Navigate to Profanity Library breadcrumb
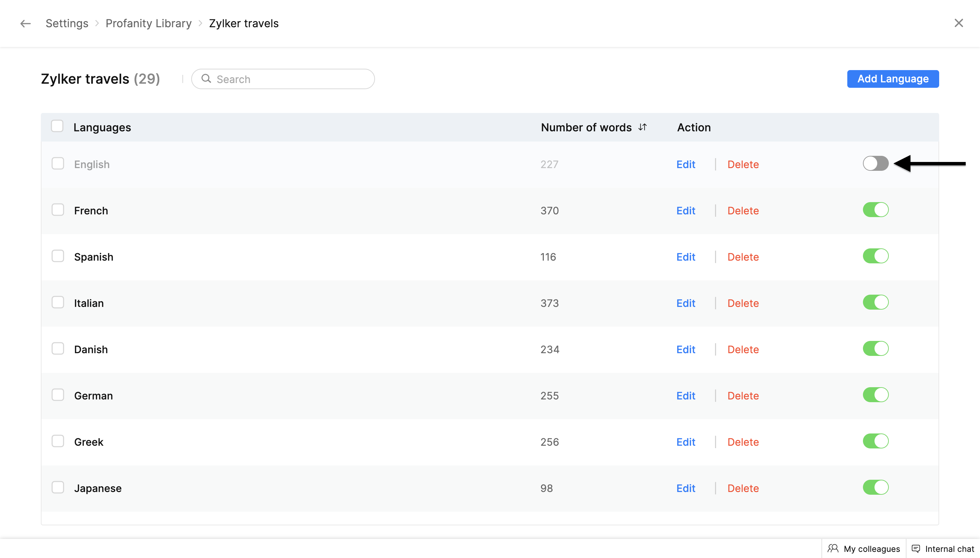The height and width of the screenshot is (558, 980). tap(148, 23)
